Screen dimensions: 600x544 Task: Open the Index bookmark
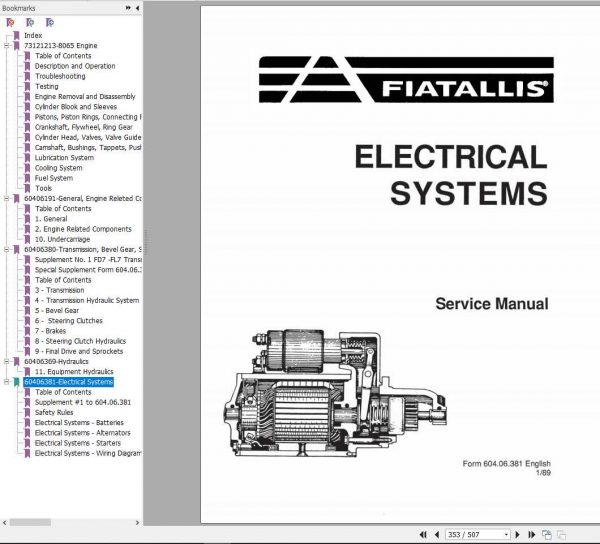[33, 35]
